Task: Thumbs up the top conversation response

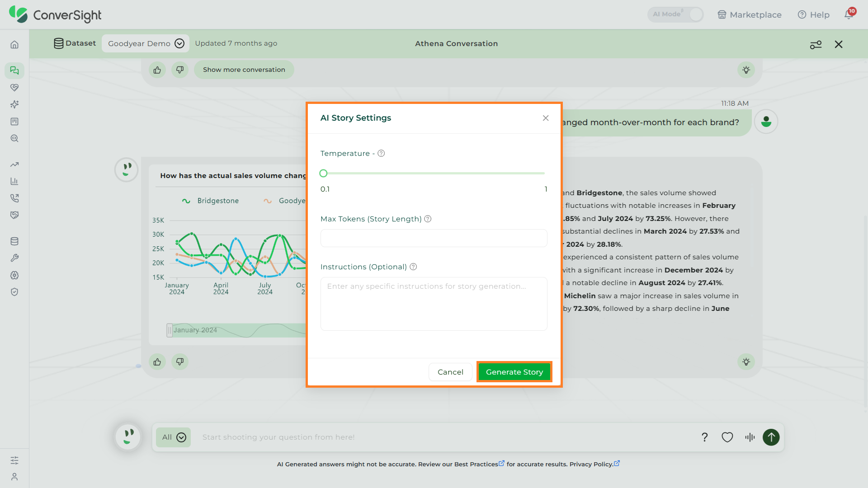Action: [x=157, y=70]
